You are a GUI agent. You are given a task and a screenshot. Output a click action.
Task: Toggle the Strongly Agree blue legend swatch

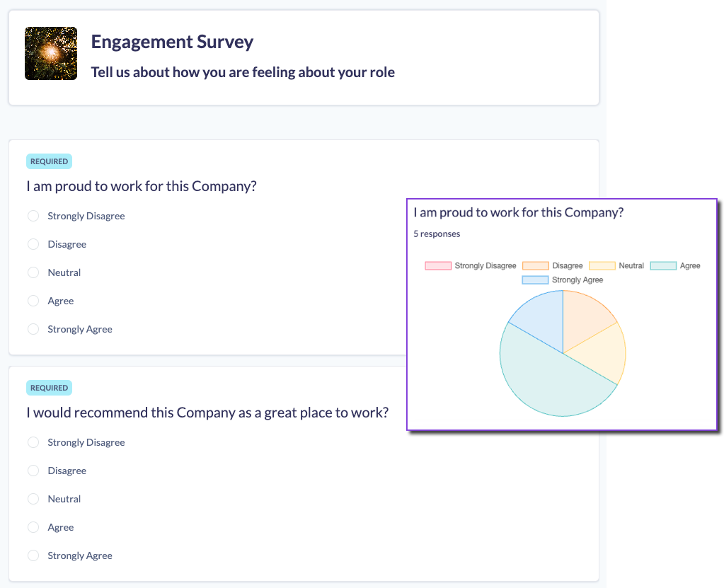point(536,280)
